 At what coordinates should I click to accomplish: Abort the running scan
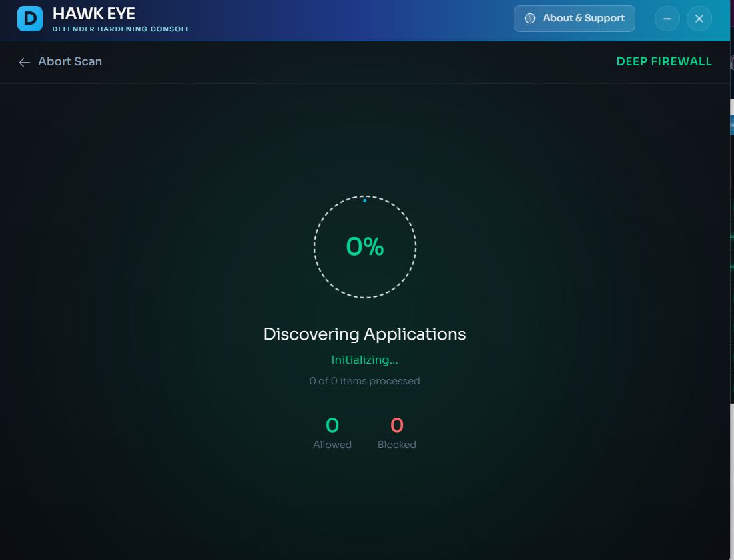pos(60,61)
